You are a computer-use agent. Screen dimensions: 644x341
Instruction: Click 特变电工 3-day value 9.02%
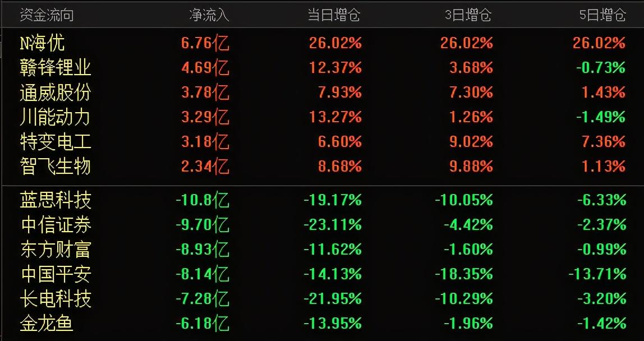pyautogui.click(x=471, y=141)
